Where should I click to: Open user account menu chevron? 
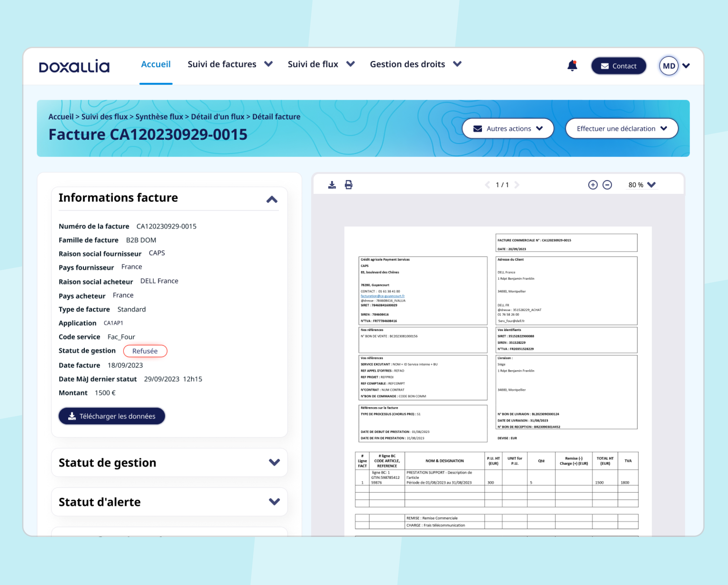(686, 66)
